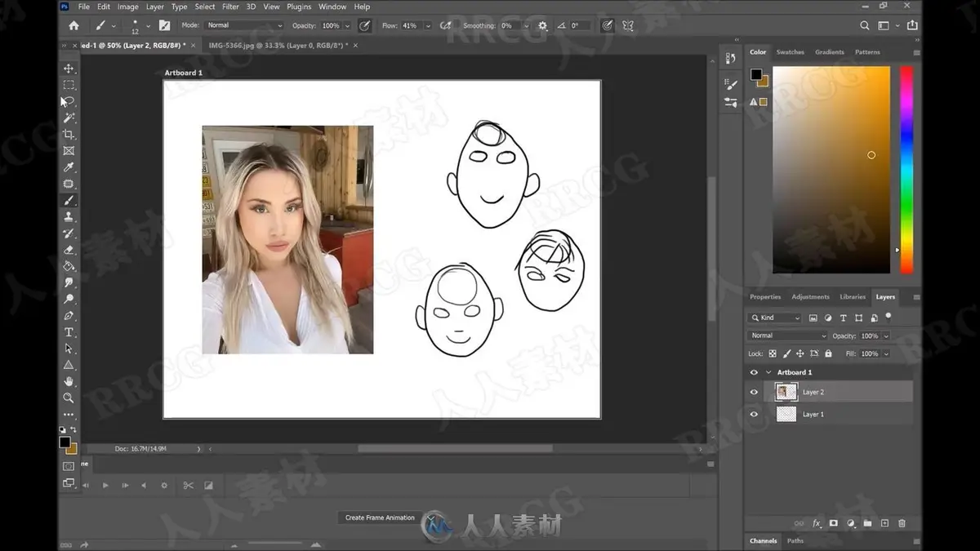Open the brush settings panel icon

(164, 25)
